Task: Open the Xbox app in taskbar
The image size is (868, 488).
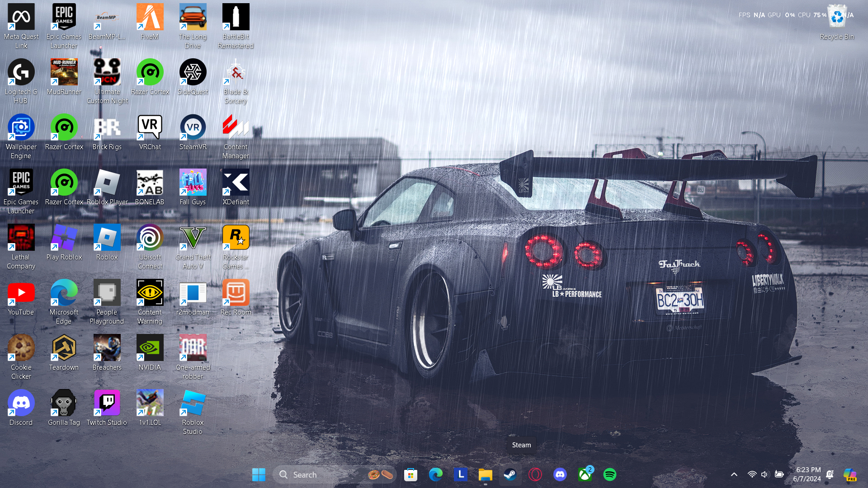Action: coord(585,474)
